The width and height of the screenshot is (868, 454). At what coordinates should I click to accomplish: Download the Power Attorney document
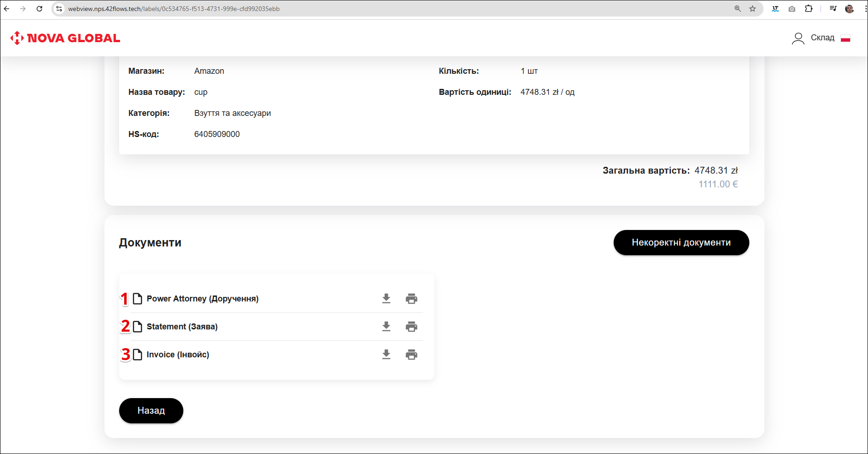[x=386, y=299]
